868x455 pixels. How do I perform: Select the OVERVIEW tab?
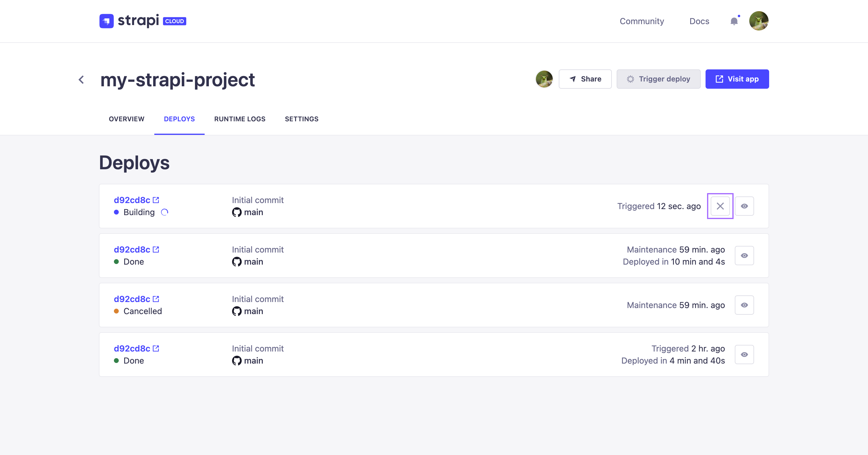tap(126, 118)
